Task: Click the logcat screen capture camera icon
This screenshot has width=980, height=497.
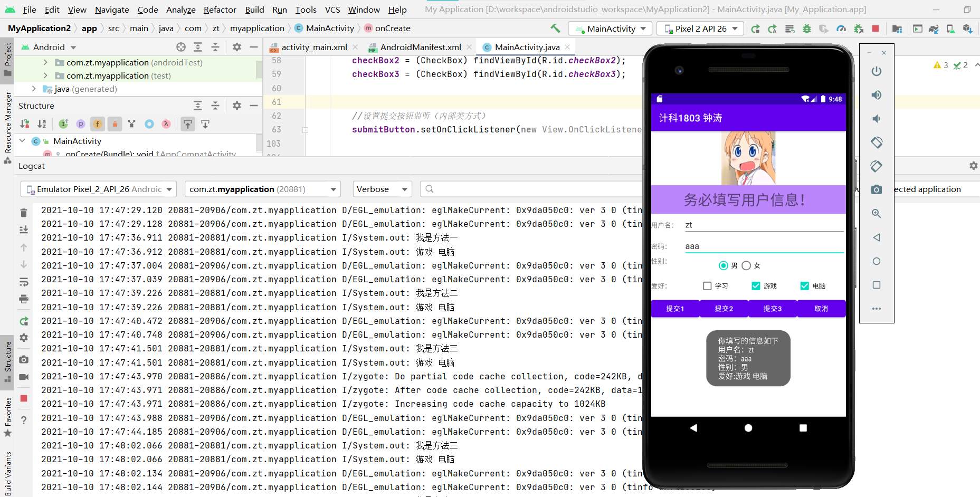Action: pos(24,359)
